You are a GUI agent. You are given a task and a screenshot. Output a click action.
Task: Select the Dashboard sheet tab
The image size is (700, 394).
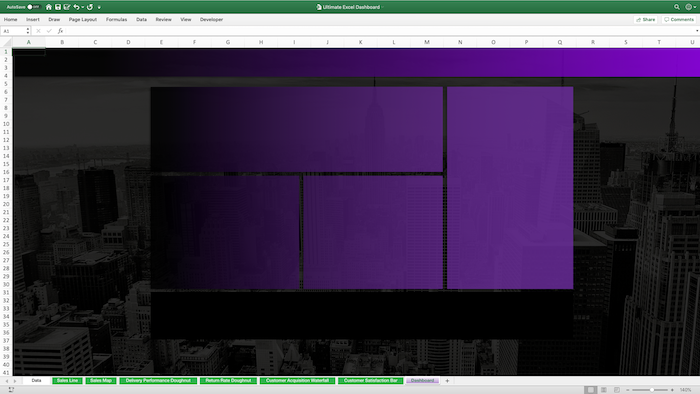point(422,381)
